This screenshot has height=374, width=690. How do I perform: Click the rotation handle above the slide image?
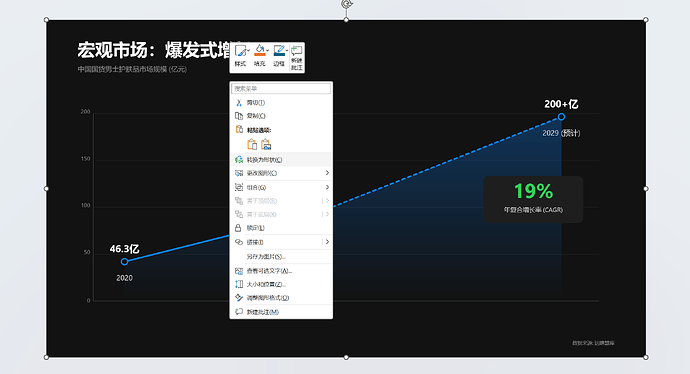tap(346, 4)
